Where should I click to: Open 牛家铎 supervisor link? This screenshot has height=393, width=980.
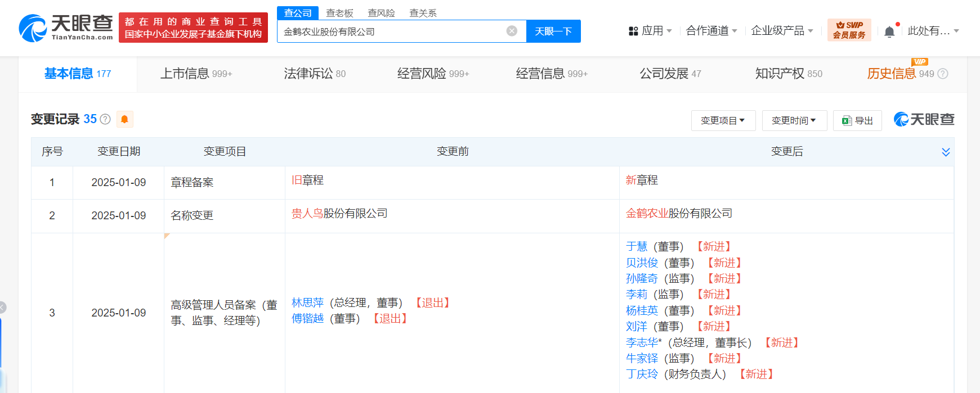point(642,358)
